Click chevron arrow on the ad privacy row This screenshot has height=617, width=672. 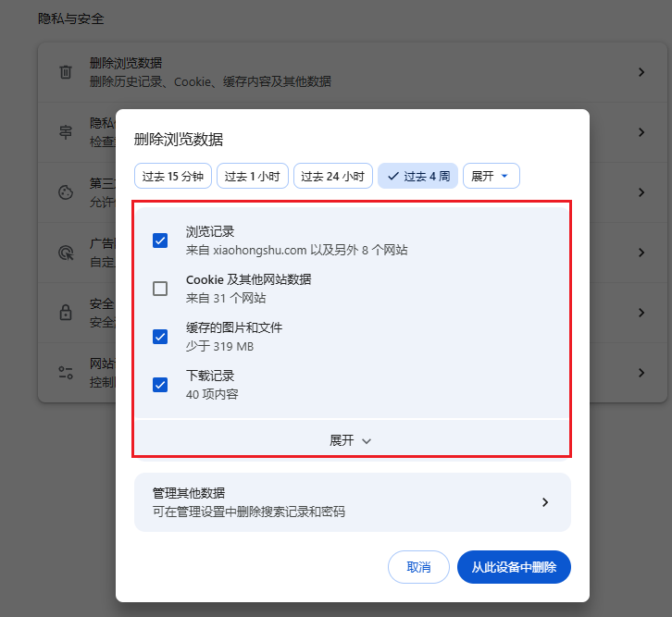coord(641,253)
